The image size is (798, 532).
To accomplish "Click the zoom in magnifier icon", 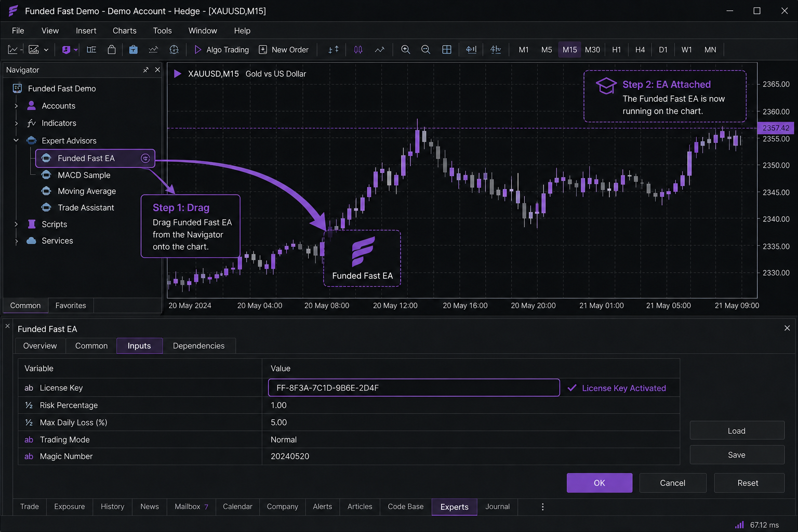I will click(406, 50).
